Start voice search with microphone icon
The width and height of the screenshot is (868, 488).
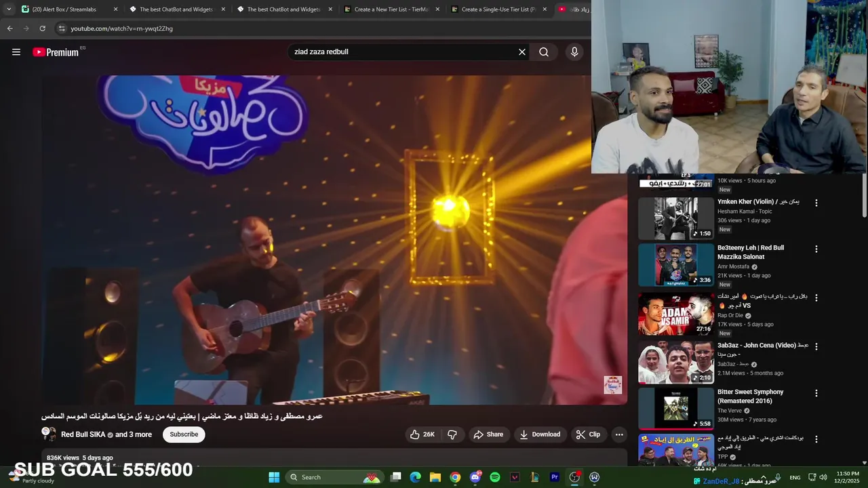point(574,52)
